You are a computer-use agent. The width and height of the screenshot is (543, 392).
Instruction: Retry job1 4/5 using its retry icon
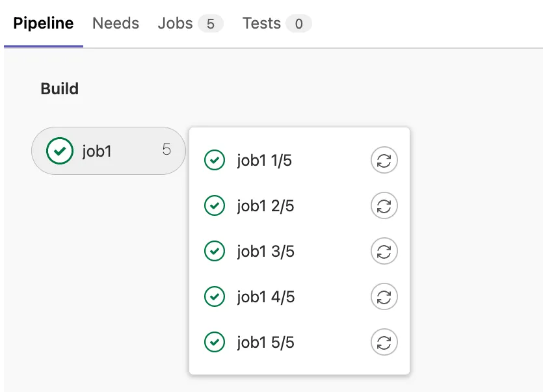tap(384, 297)
